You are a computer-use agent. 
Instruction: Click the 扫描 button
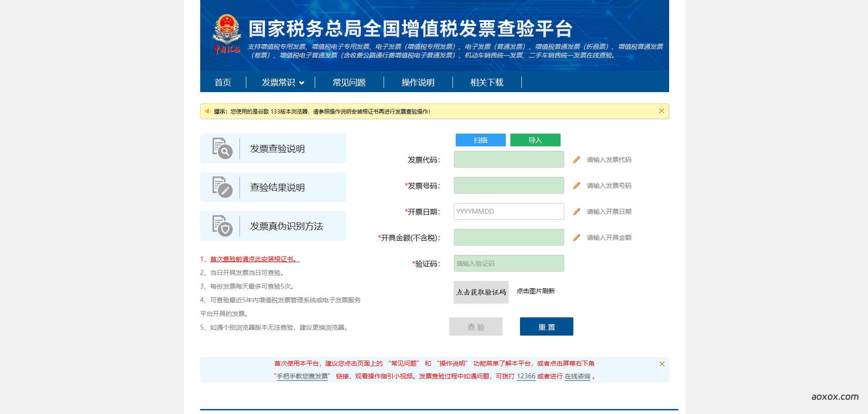[x=480, y=140]
